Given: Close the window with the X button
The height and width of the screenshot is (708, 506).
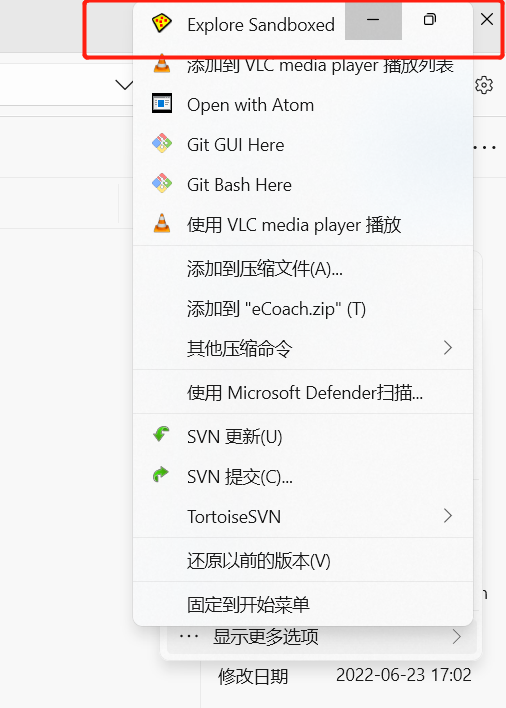Looking at the screenshot, I should coord(487,19).
